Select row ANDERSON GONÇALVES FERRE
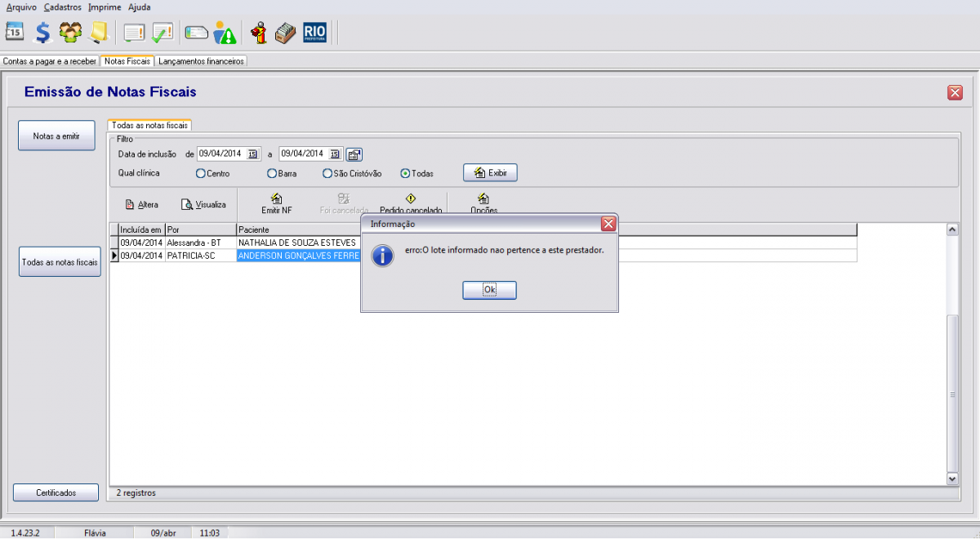 pos(483,256)
